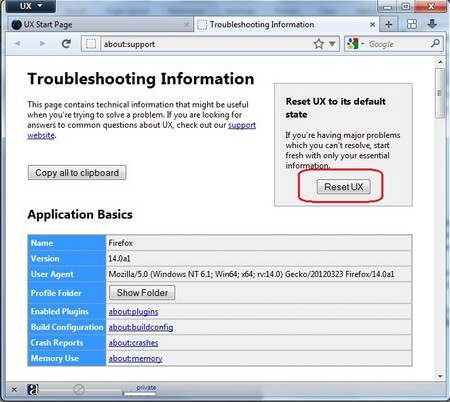The height and width of the screenshot is (402, 450).
Task: Open the tab groups icon
Action: (x=412, y=24)
